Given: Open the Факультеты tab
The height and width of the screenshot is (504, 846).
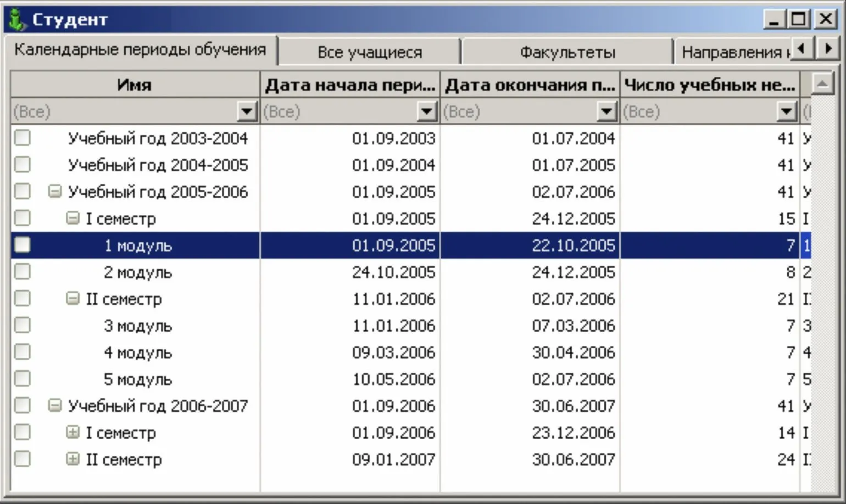Looking at the screenshot, I should (x=567, y=52).
